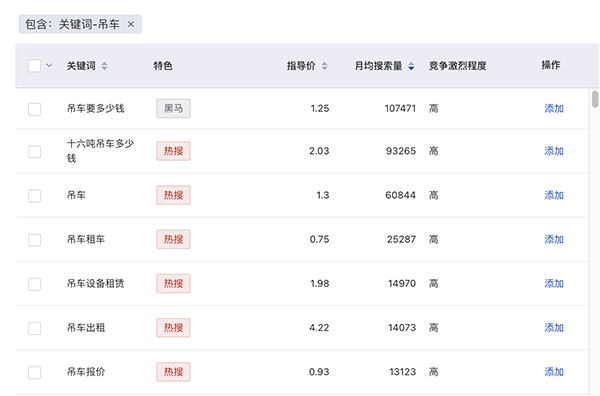Click the 关键词 column header
The image size is (600, 396).
[81, 66]
